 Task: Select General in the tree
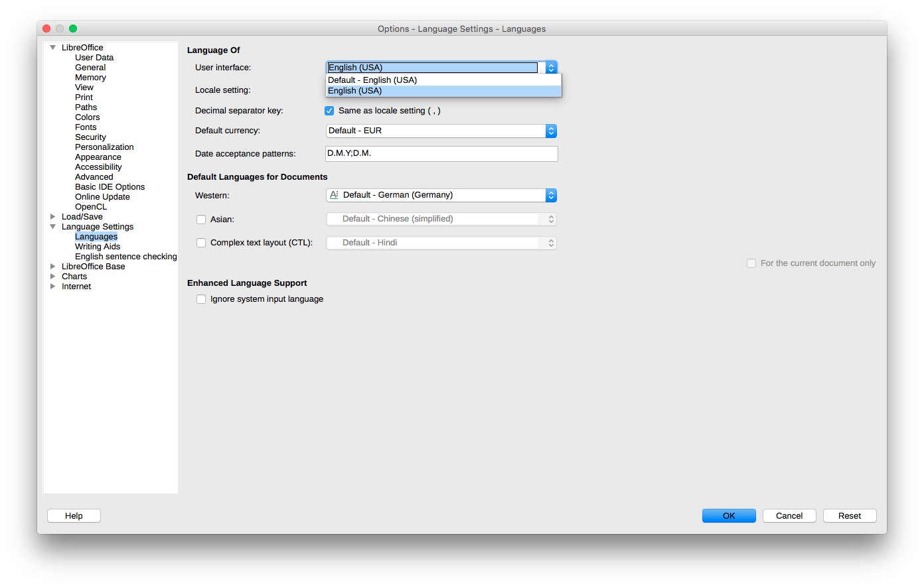(x=90, y=68)
